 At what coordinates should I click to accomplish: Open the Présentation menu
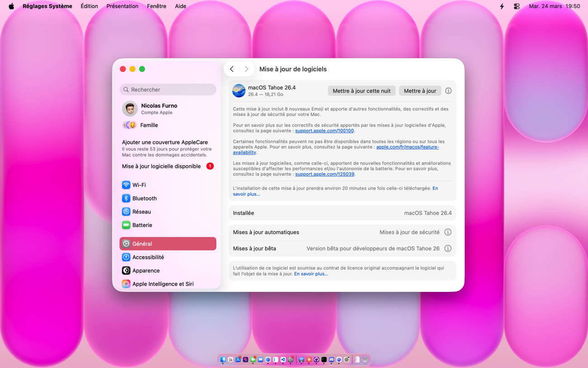coord(122,6)
